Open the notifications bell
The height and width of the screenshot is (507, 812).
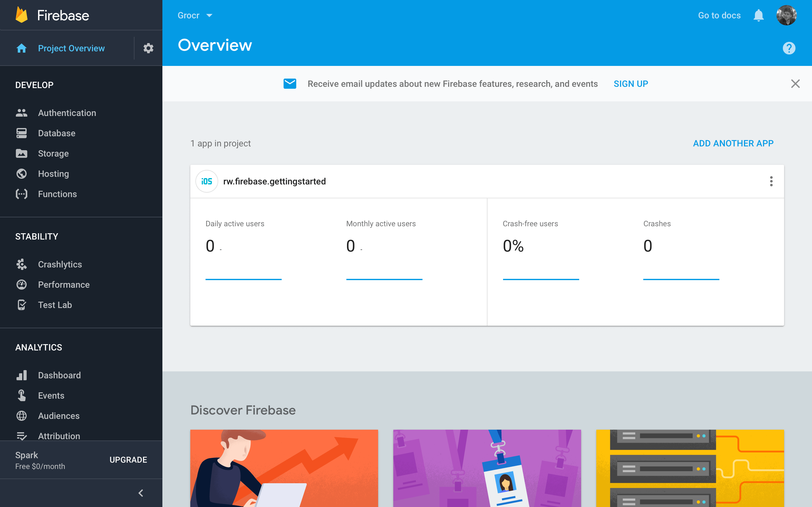click(x=758, y=15)
